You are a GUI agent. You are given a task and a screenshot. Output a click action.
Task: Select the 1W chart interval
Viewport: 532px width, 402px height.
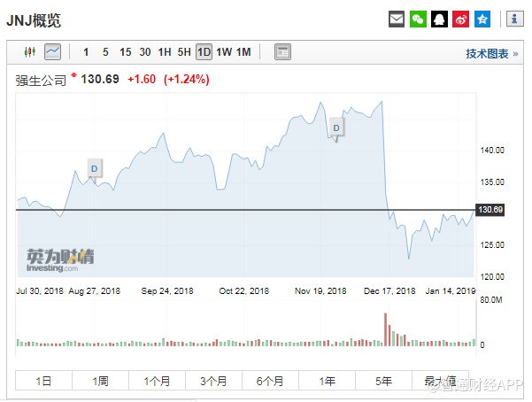click(x=224, y=52)
